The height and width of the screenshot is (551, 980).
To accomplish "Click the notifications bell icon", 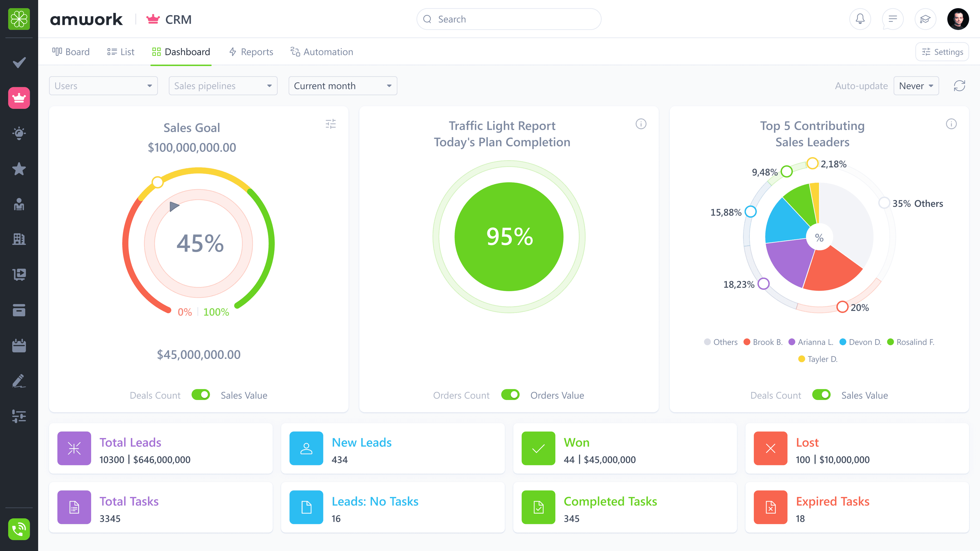I will pyautogui.click(x=860, y=19).
